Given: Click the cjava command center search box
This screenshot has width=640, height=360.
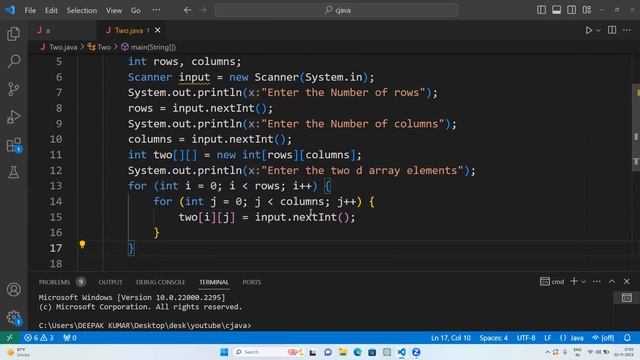Looking at the screenshot, I should (337, 10).
